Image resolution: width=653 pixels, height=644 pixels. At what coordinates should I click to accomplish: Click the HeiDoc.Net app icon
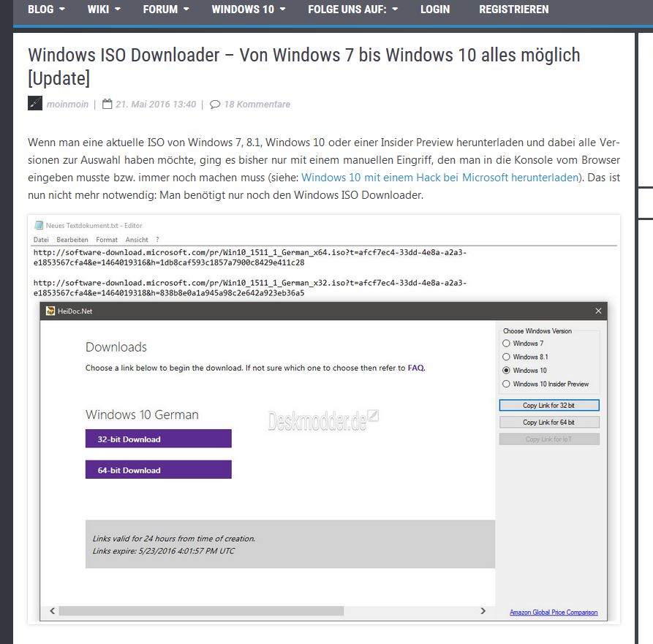pyautogui.click(x=50, y=311)
